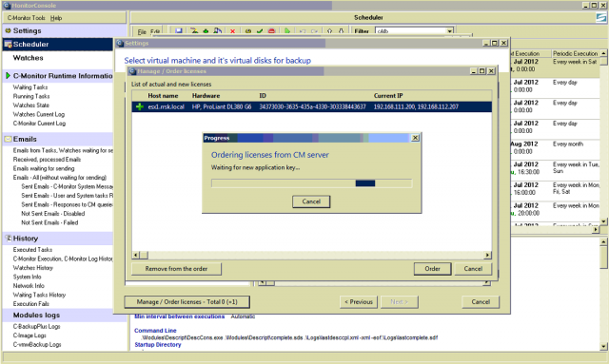Viewport: 609px width, 364px height.
Task: Open Waiting Tasks in the left panel
Action: coord(30,87)
